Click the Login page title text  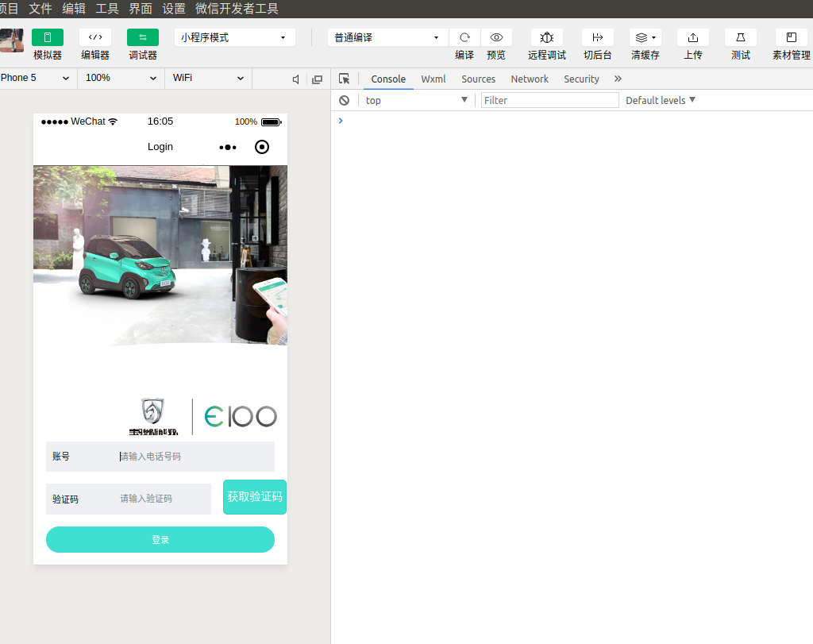click(160, 147)
